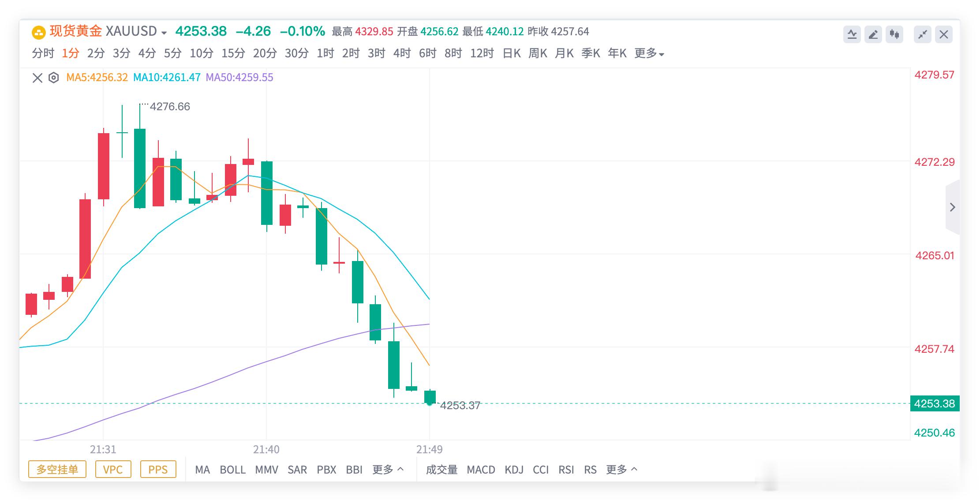Select the drawing pencil tool icon
Viewport: 980px width, 500px height.
click(873, 34)
